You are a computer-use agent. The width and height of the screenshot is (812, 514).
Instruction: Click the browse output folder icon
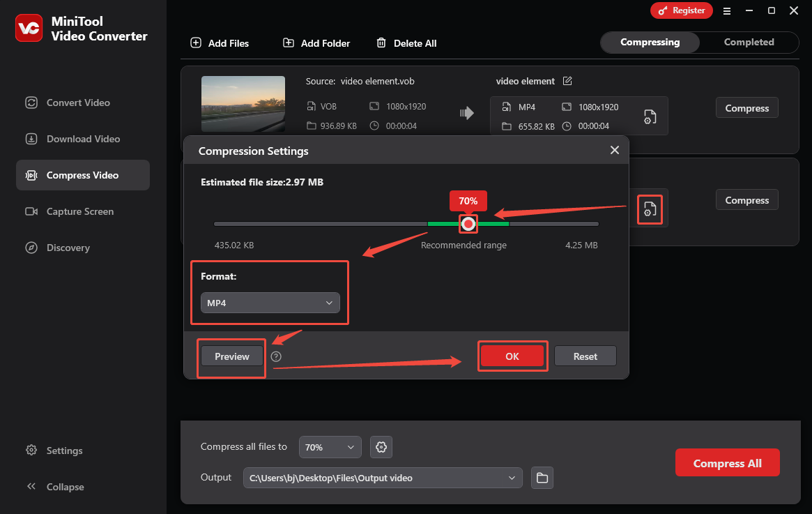click(x=542, y=478)
